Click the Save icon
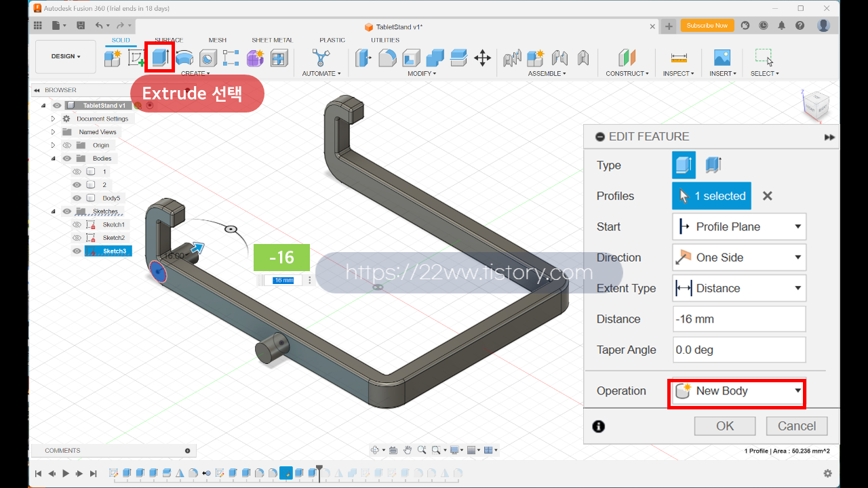Viewport: 868px width, 488px height. (x=81, y=26)
